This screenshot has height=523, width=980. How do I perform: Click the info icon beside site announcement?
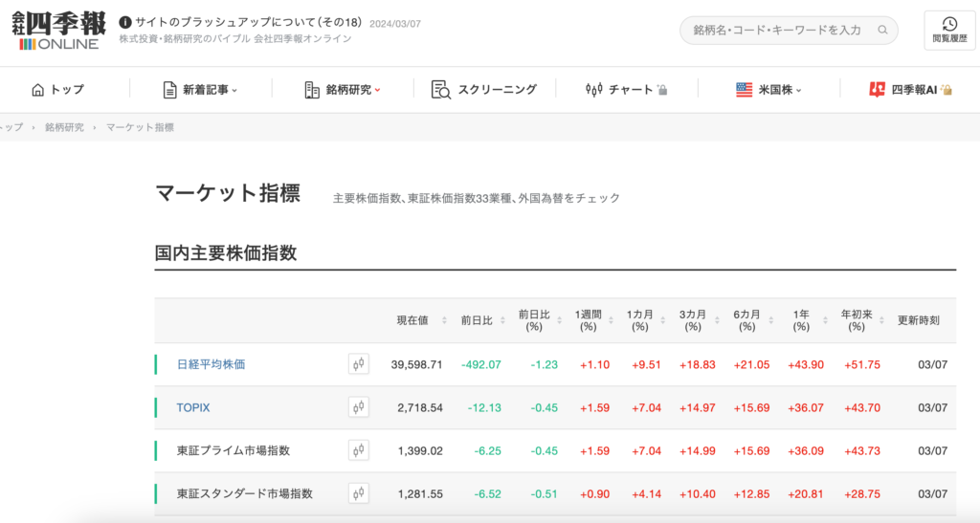coord(125,21)
